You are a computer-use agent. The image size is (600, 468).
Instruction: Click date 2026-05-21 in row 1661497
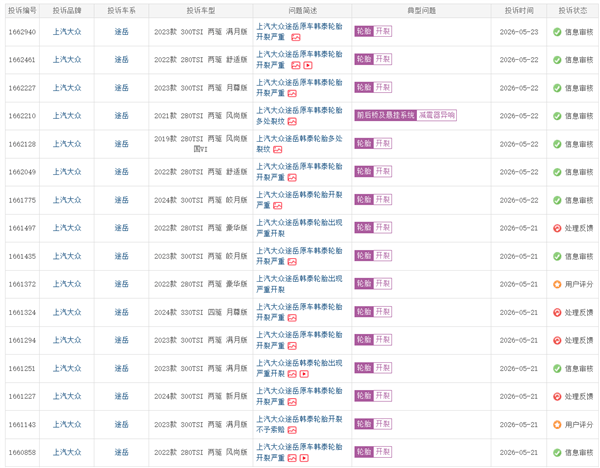[519, 228]
